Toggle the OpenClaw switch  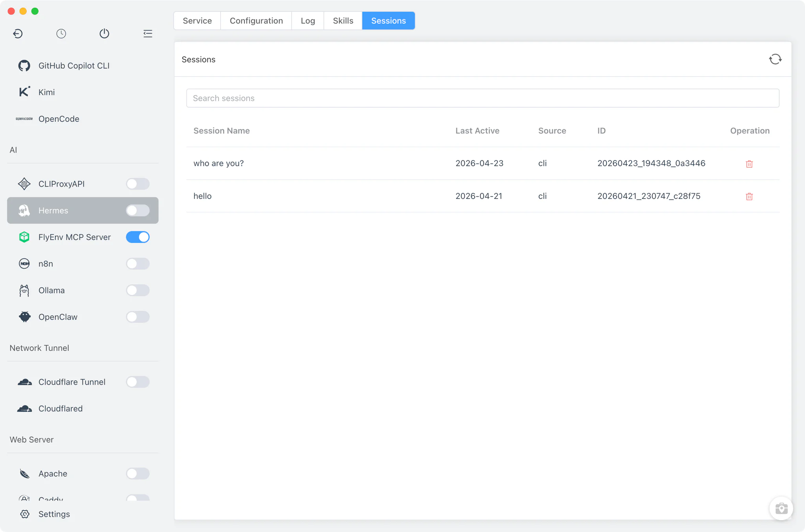138,317
